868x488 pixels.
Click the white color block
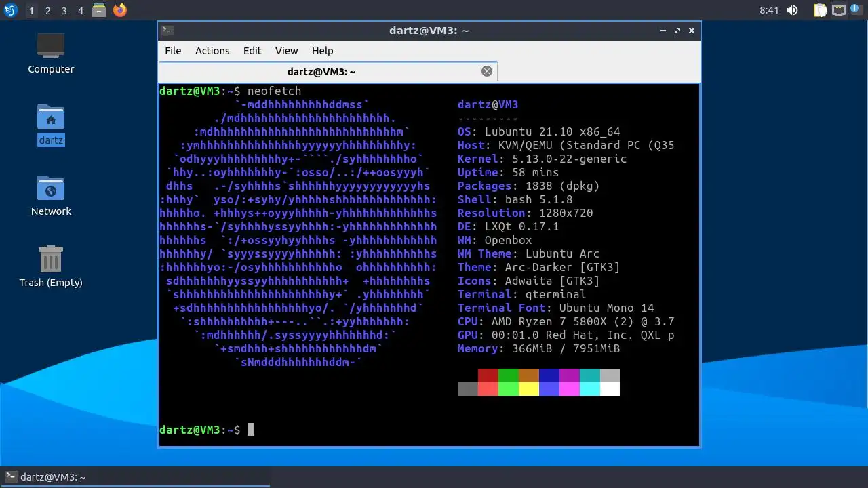tap(610, 389)
